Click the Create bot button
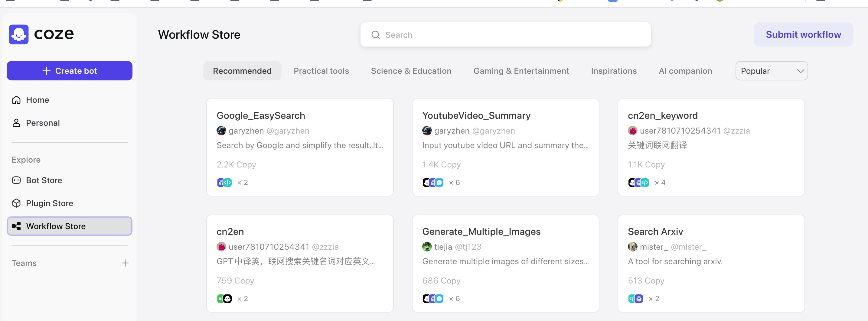868x321 pixels. click(70, 71)
